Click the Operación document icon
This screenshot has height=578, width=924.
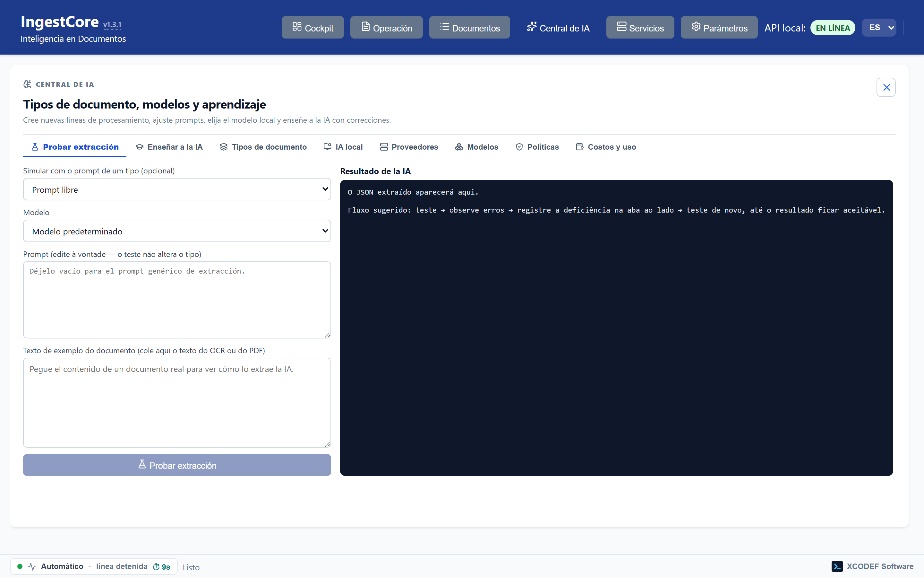click(365, 27)
